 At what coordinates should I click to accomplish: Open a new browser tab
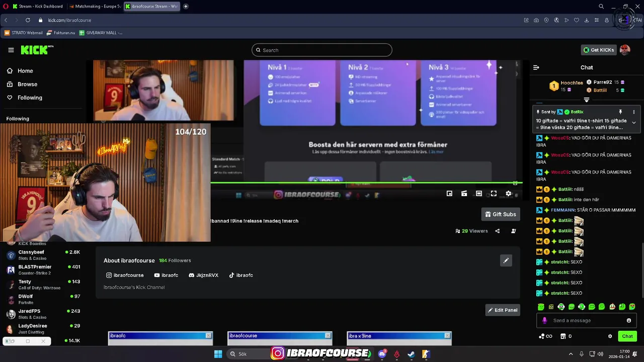[x=186, y=6]
